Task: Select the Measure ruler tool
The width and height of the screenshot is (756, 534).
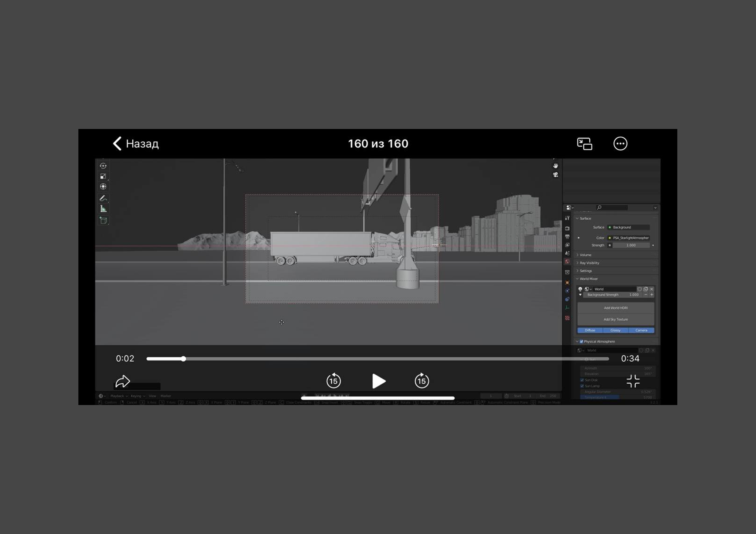Action: pyautogui.click(x=103, y=209)
